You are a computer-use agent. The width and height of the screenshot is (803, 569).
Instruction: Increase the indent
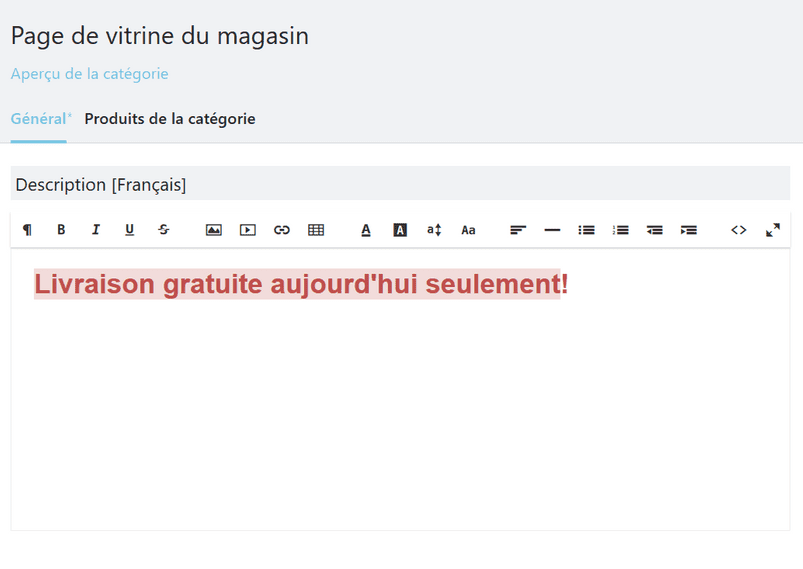tap(689, 230)
